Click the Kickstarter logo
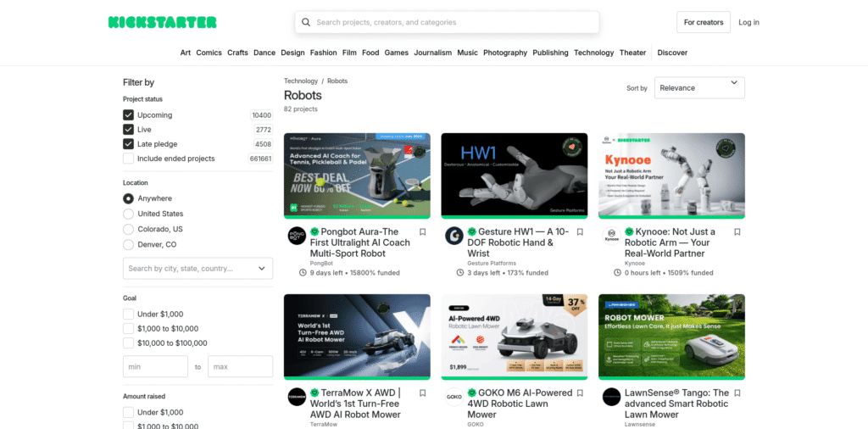Screen dimensions: 868x429 click(x=162, y=22)
